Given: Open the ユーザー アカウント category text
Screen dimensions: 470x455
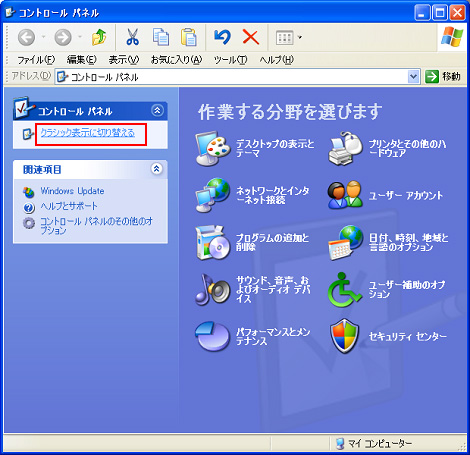Looking at the screenshot, I should coord(406,195).
